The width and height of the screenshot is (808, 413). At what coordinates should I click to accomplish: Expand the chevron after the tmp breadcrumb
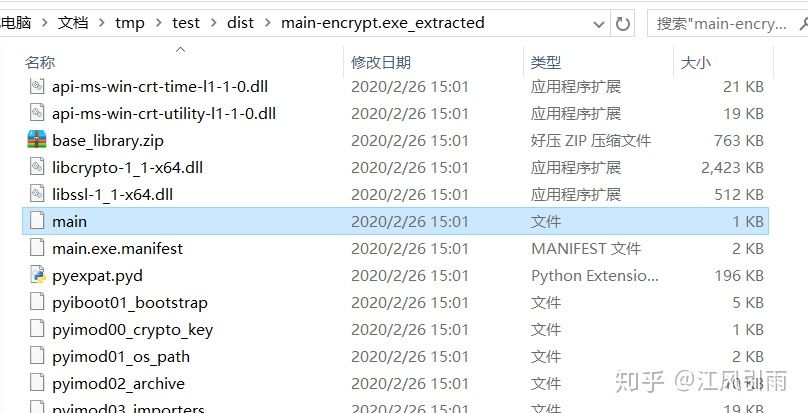tap(158, 23)
